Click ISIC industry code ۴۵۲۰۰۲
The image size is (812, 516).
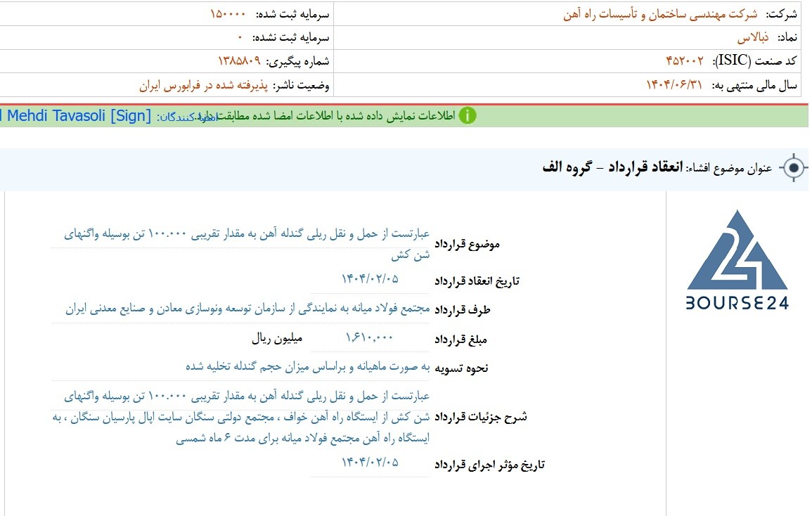pyautogui.click(x=685, y=60)
